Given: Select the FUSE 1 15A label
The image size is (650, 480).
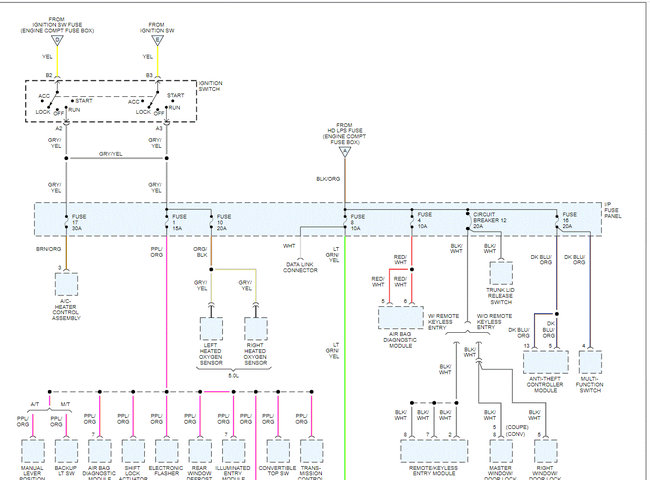Looking at the screenshot, I should coord(179,222).
